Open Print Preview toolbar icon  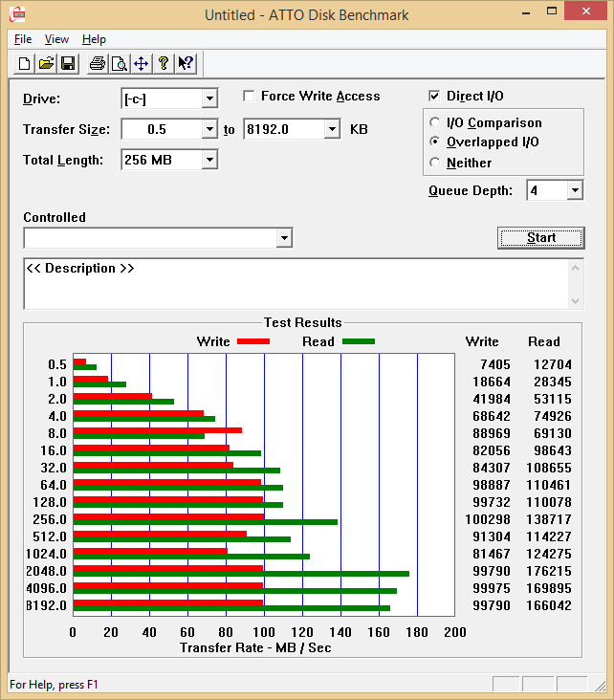coord(120,63)
